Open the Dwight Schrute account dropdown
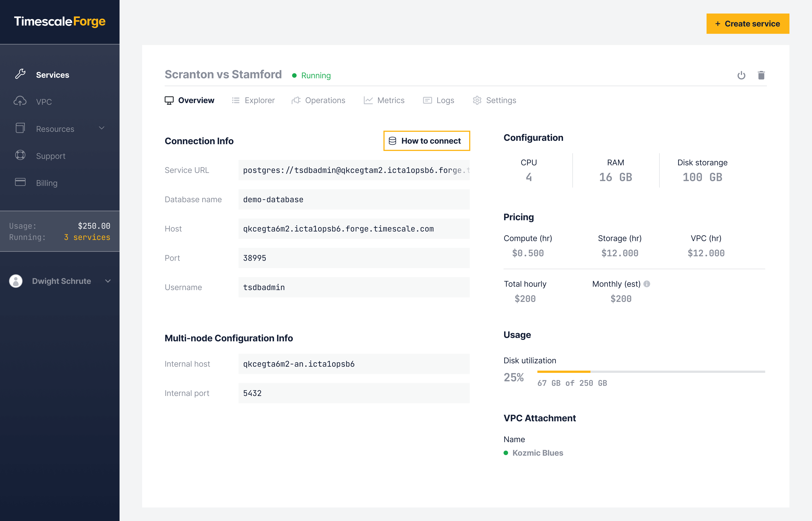This screenshot has height=521, width=812. point(108,281)
